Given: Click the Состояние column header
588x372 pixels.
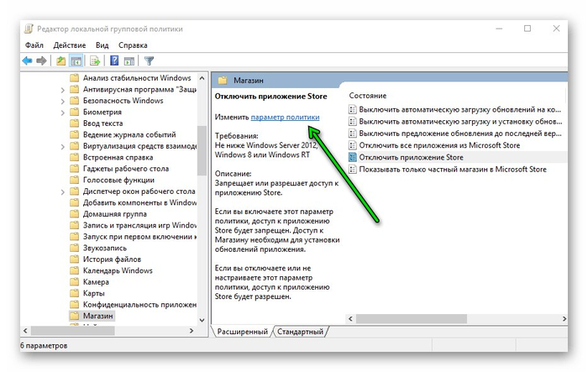Looking at the screenshot, I should click(368, 97).
